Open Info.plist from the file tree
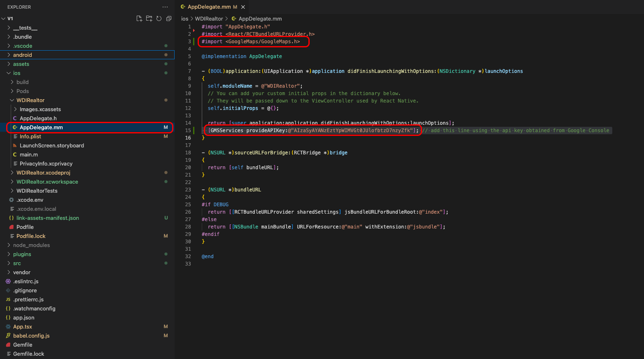Screen dimensions: 644x359 coord(30,137)
